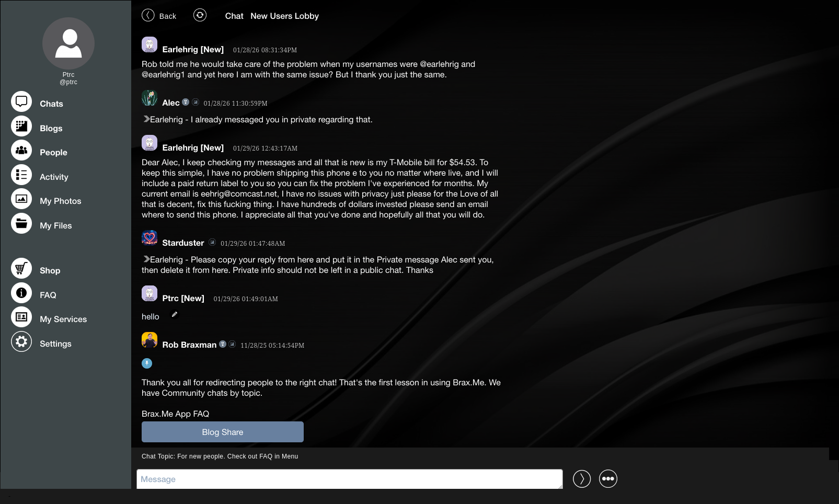
Task: Select the My Photos menu label
Action: [x=60, y=201]
